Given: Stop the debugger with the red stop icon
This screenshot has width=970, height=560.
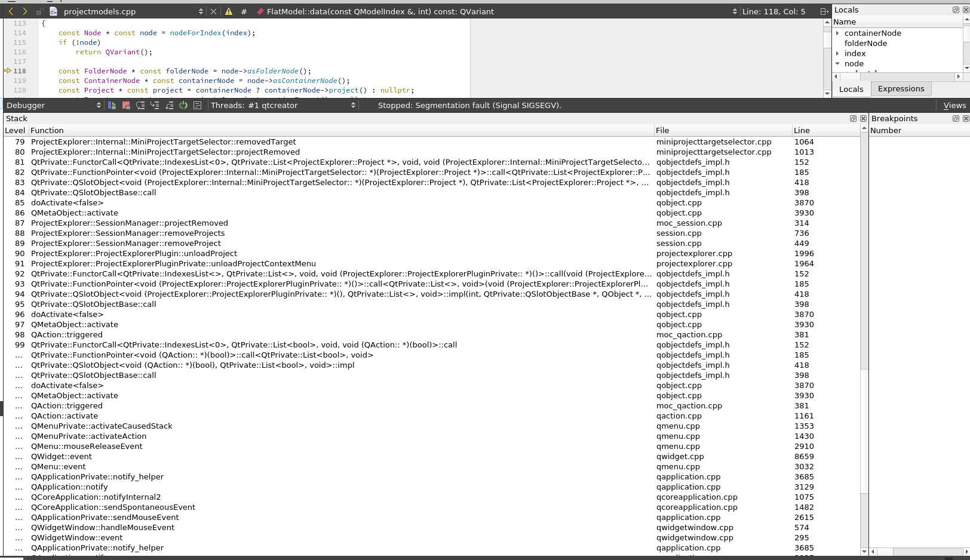Looking at the screenshot, I should pyautogui.click(x=126, y=105).
